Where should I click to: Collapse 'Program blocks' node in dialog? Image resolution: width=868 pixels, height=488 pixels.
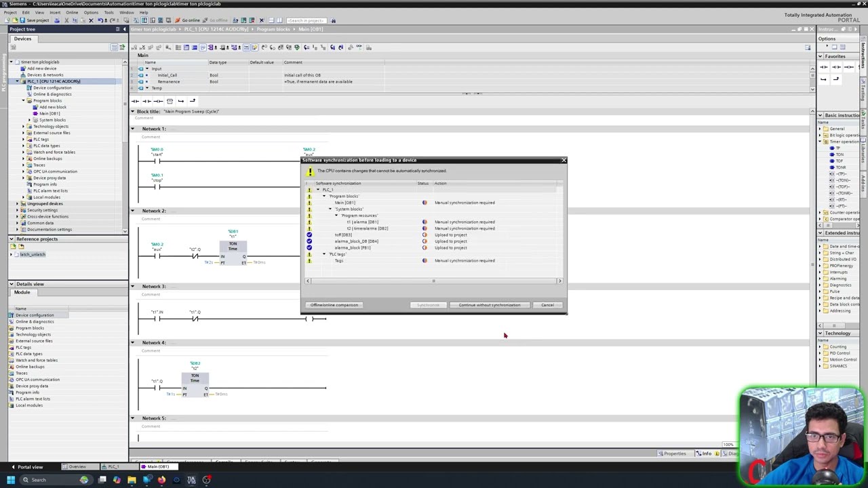click(324, 197)
